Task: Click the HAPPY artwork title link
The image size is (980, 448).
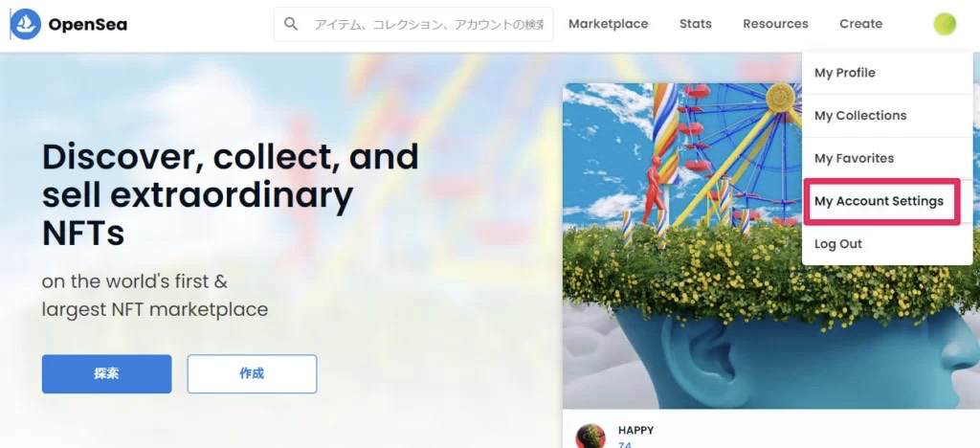Action: [635, 430]
